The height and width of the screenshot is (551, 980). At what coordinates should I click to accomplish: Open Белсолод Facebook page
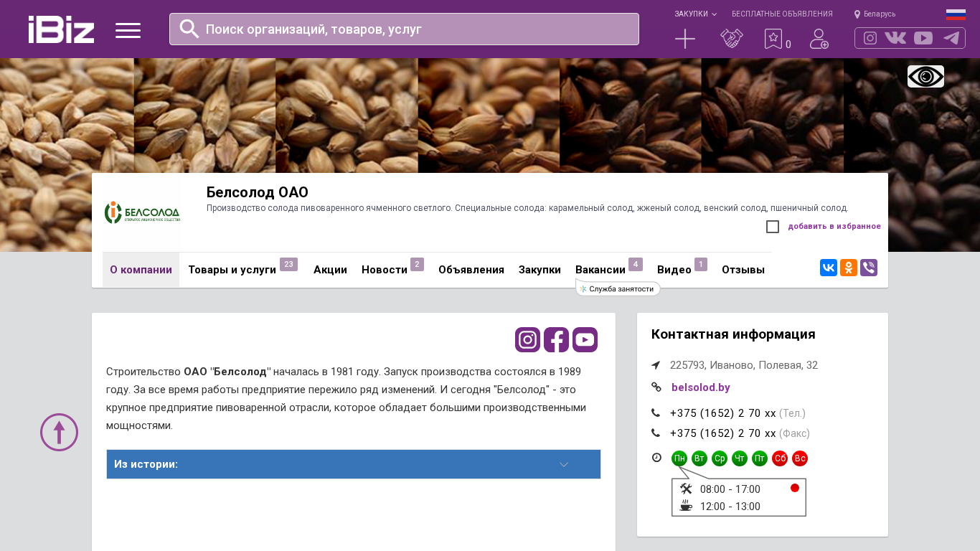pos(556,339)
